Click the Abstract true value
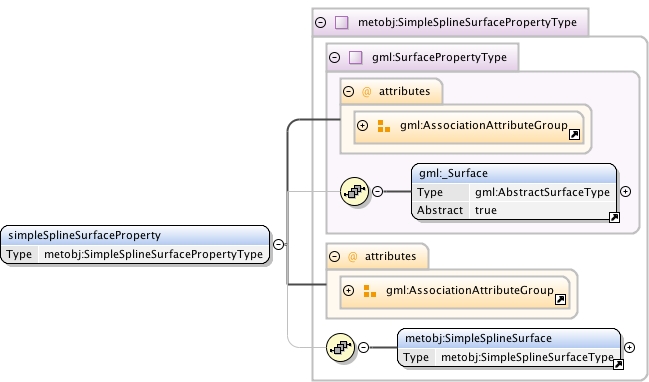Viewport: 649px width, 382px height. (486, 210)
